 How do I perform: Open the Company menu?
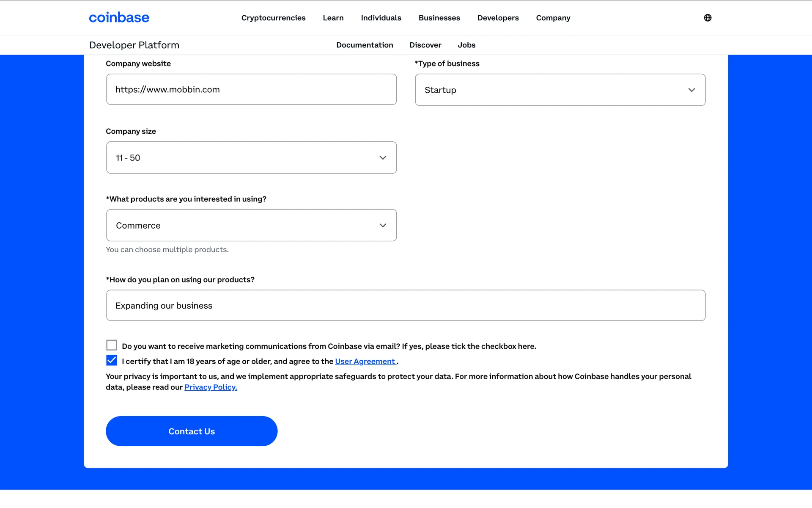(553, 18)
